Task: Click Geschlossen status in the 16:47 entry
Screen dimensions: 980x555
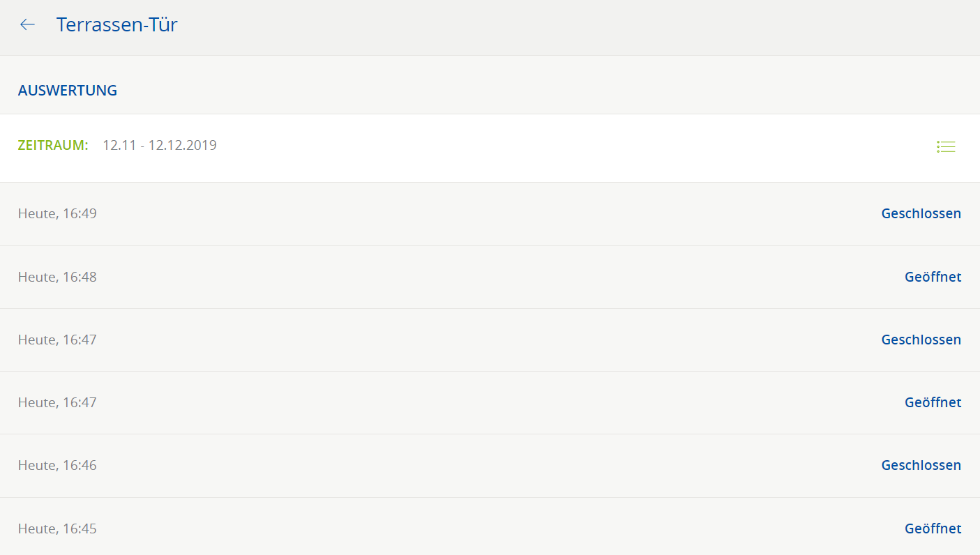Action: point(921,340)
